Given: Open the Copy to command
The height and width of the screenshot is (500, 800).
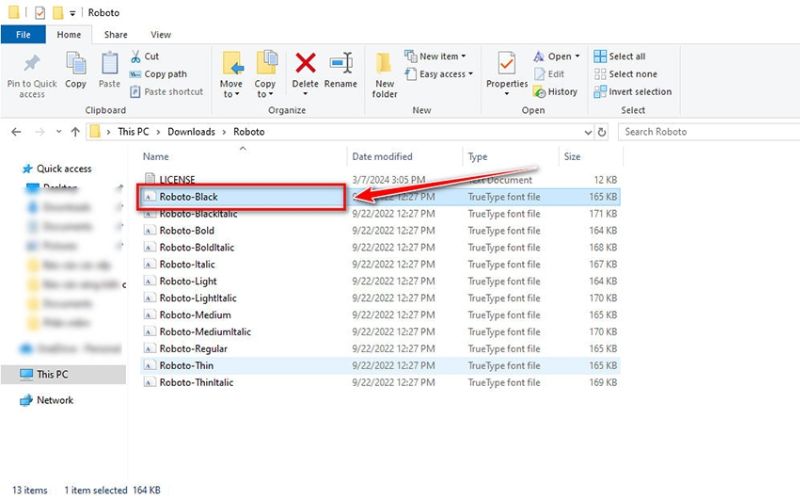Looking at the screenshot, I should point(265,74).
